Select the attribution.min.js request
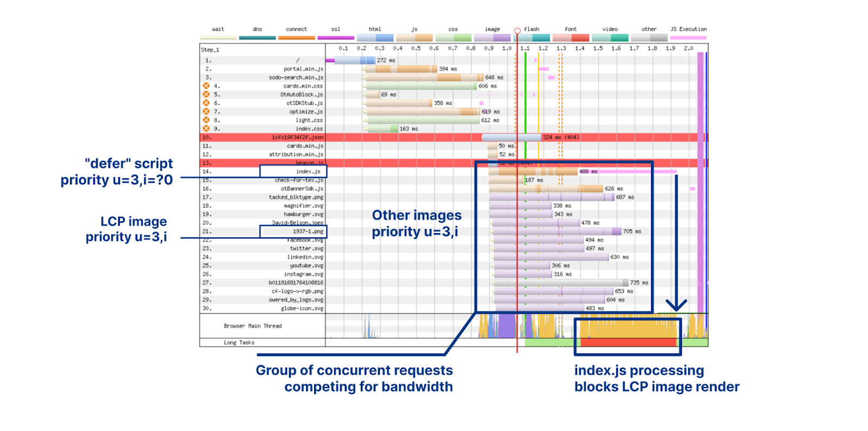This screenshot has height=431, width=868. click(296, 155)
